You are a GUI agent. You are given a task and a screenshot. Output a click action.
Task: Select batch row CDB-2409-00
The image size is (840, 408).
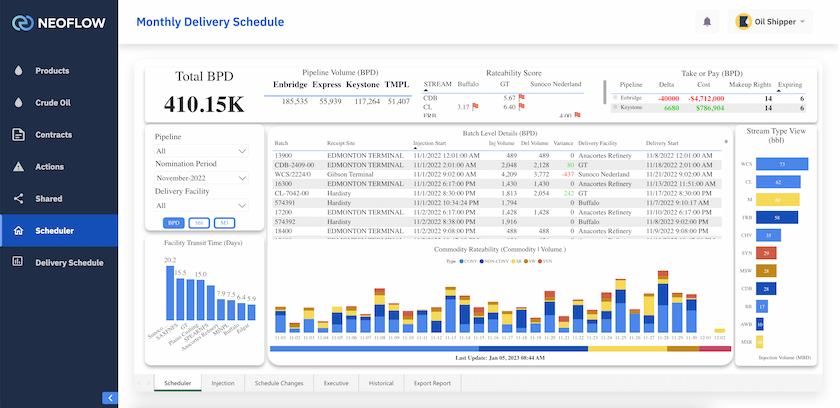pyautogui.click(x=498, y=165)
